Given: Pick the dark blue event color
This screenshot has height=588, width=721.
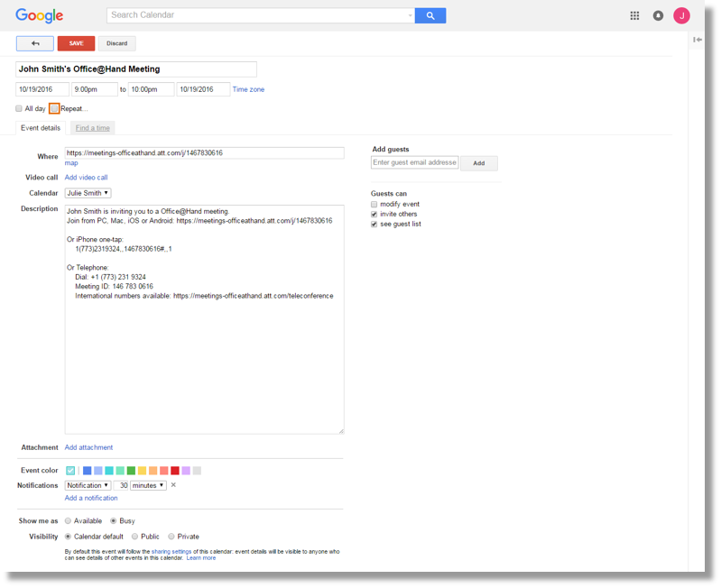Looking at the screenshot, I should point(87,471).
